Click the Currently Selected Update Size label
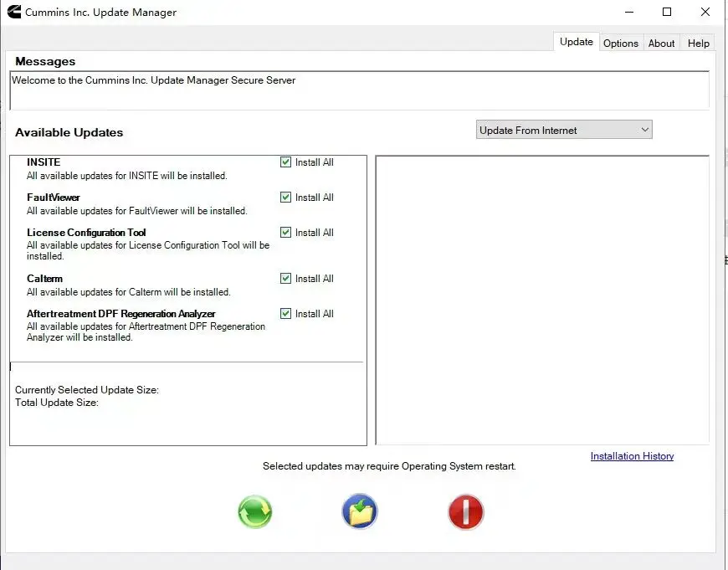The height and width of the screenshot is (570, 728). click(x=87, y=390)
